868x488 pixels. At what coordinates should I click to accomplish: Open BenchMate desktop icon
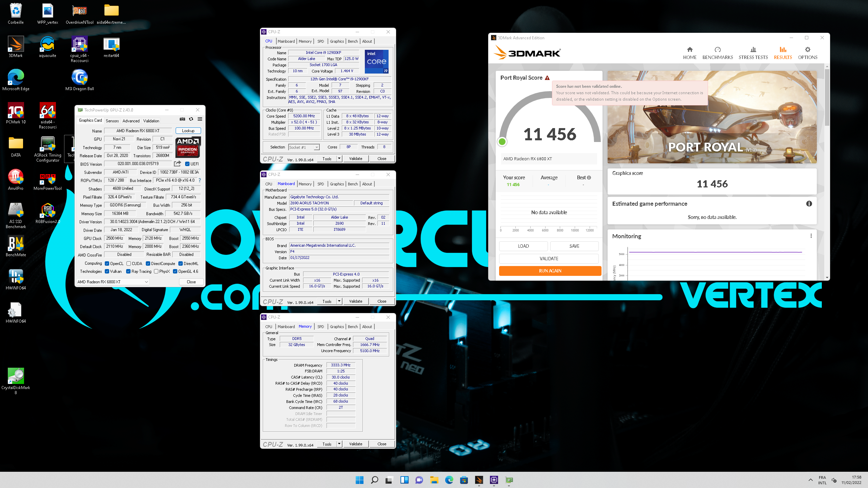click(16, 246)
